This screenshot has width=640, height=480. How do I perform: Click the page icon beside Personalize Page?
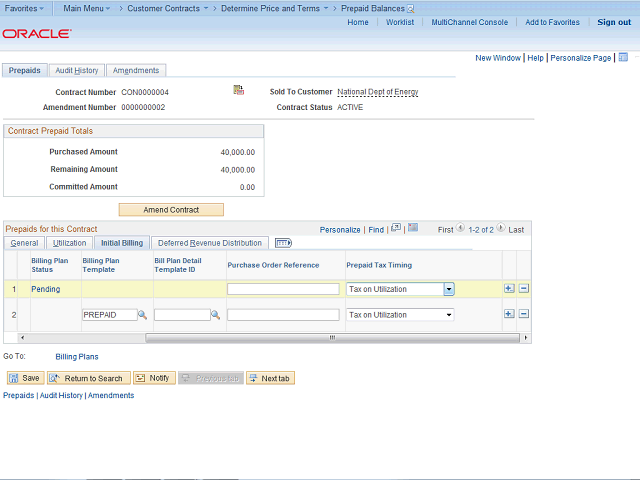point(620,58)
